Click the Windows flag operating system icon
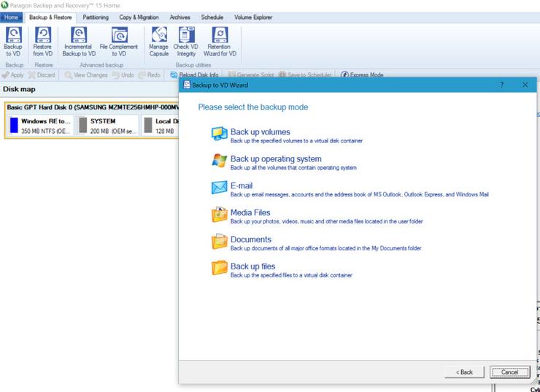The height and width of the screenshot is (392, 540). (x=220, y=161)
